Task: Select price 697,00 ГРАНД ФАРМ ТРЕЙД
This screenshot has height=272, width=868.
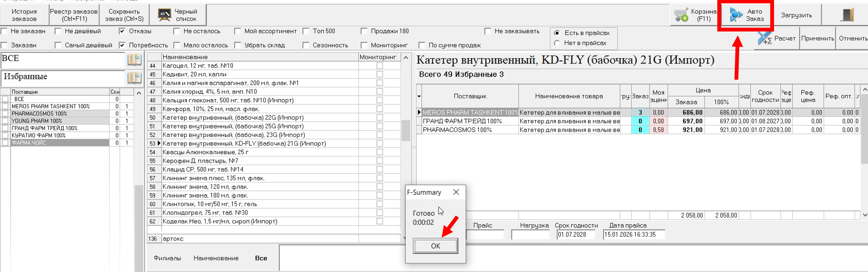Action: pos(686,121)
